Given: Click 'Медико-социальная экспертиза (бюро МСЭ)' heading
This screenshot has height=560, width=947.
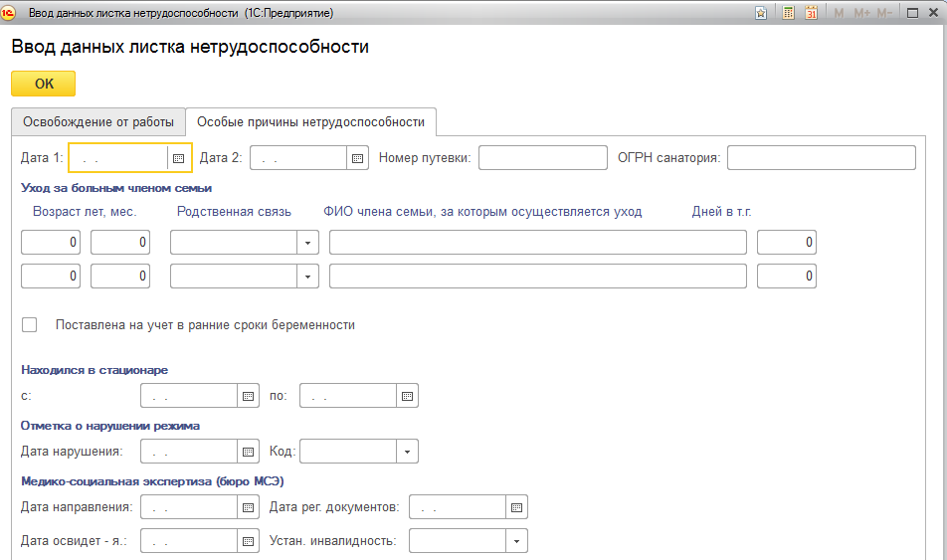Looking at the screenshot, I should tap(153, 481).
